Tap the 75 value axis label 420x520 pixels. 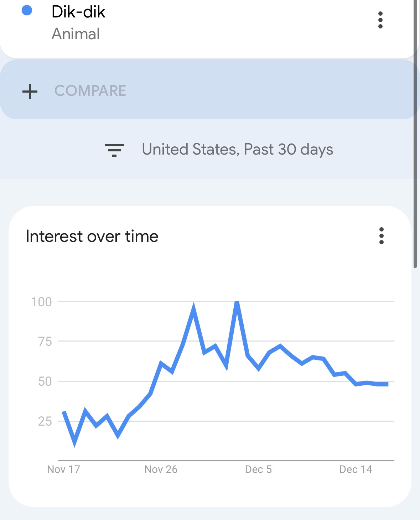point(45,342)
